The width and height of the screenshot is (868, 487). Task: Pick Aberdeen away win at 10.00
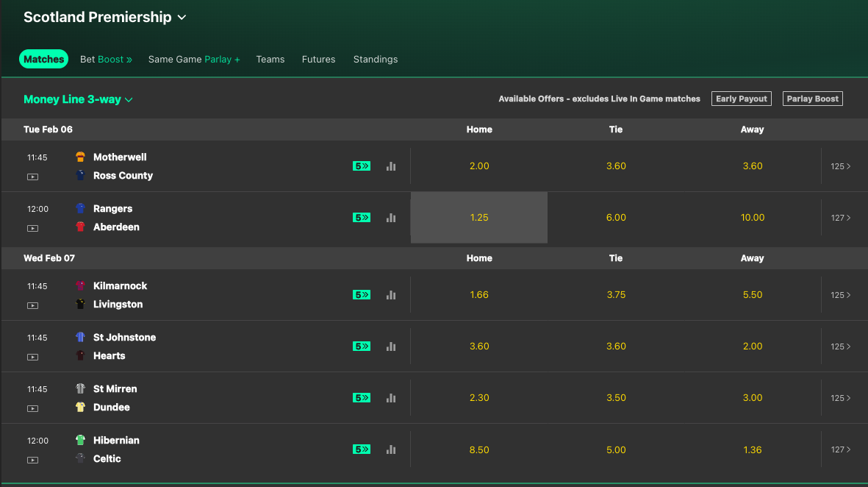(753, 218)
